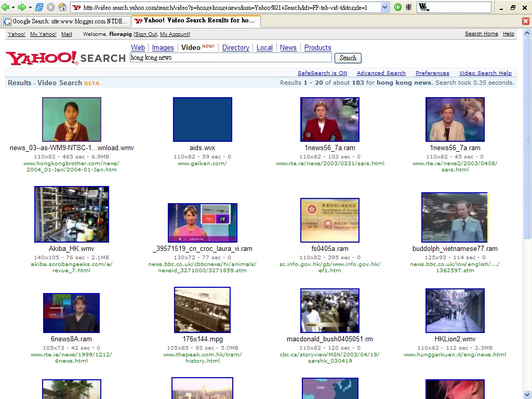The image size is (532, 399).
Task: Open Video Search Help link
Action: pyautogui.click(x=485, y=73)
